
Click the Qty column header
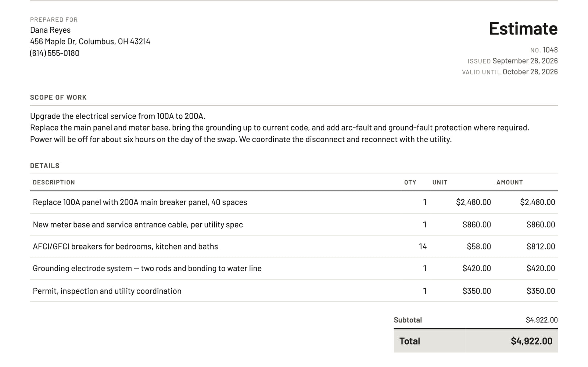coord(410,182)
